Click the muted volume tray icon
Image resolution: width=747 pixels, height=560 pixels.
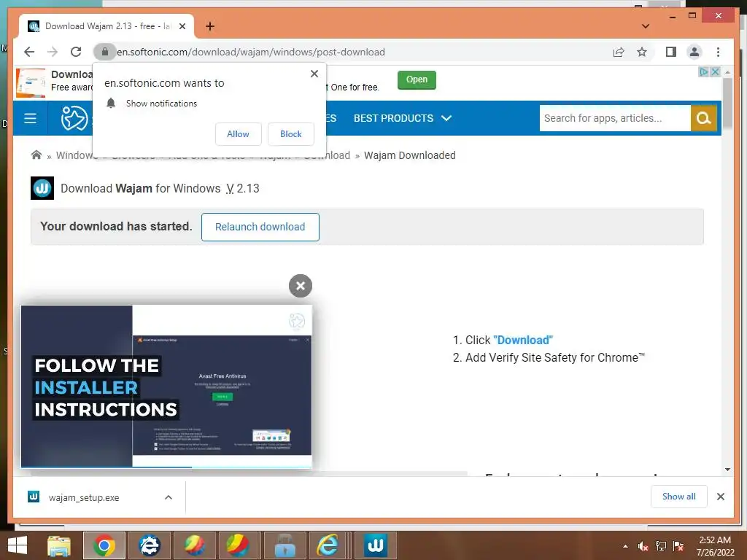[x=643, y=546]
